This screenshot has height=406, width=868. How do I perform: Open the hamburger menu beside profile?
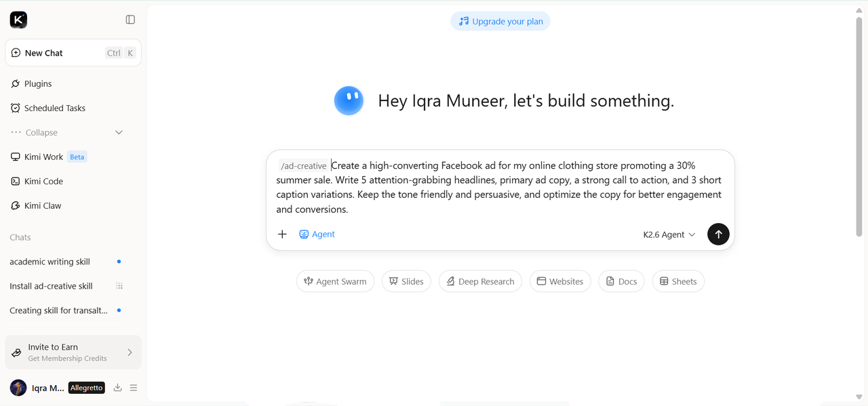(x=134, y=388)
